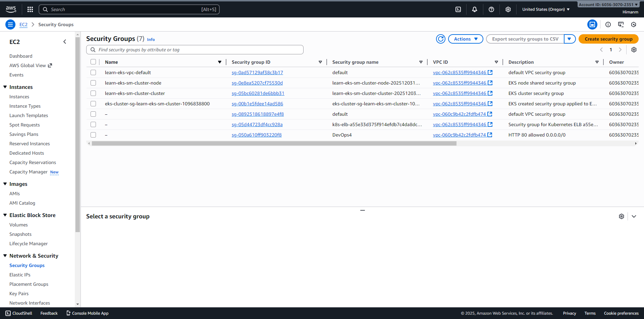Open security group sg-050a610ff903220f8 link
The height and width of the screenshot is (319, 644).
point(257,135)
